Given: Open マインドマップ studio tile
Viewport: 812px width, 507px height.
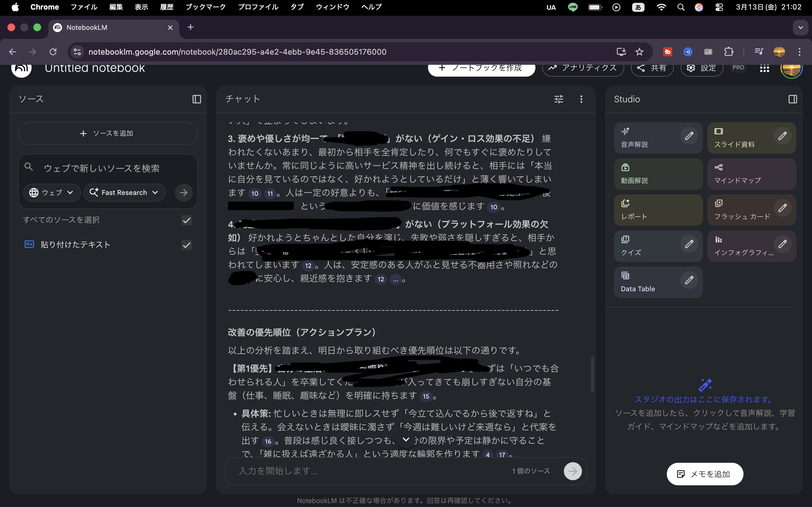Looking at the screenshot, I should (751, 174).
